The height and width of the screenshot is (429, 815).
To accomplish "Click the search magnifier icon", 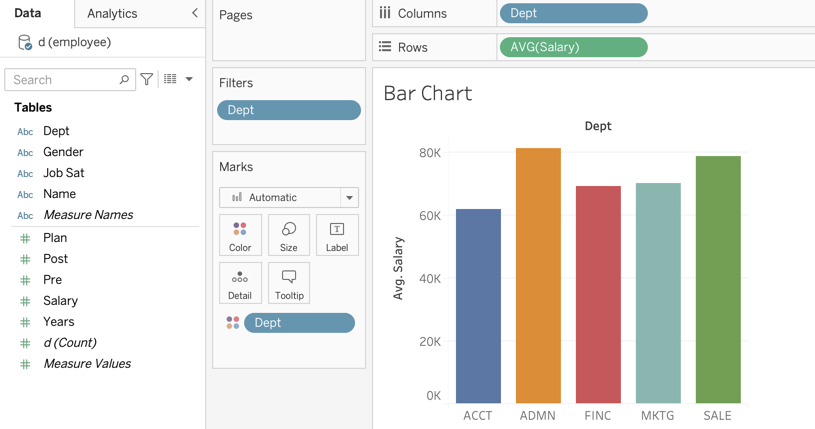I will 124,79.
